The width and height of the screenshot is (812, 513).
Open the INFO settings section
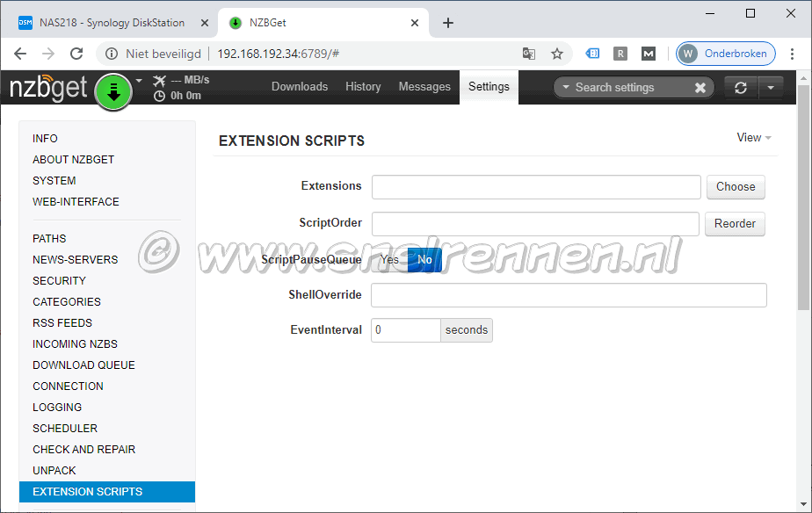click(45, 138)
